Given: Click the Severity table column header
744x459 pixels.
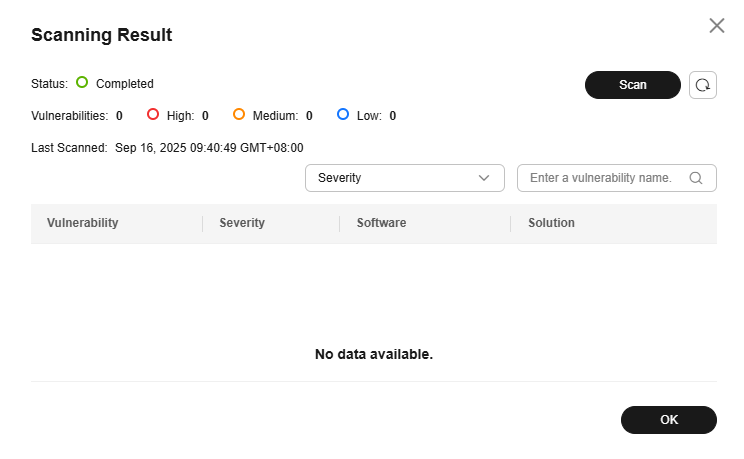Looking at the screenshot, I should [x=242, y=223].
